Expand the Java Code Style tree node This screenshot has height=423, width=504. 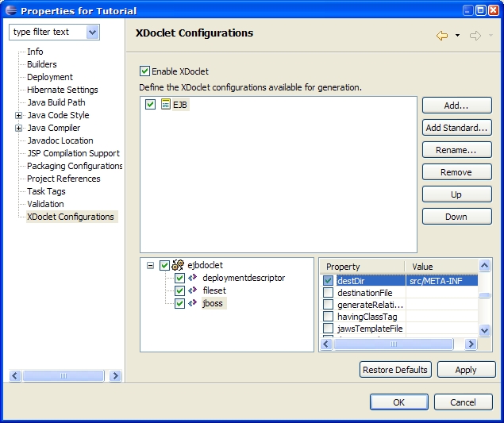point(18,116)
